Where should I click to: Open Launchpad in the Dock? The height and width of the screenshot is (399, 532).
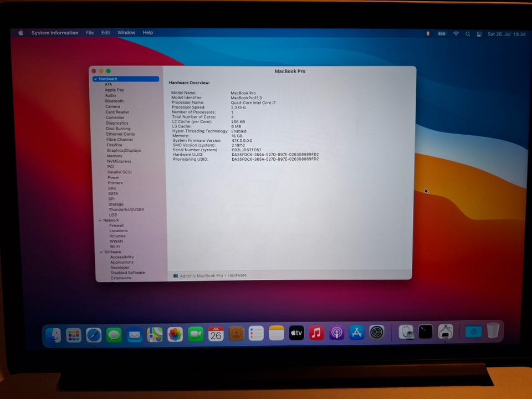tap(74, 336)
